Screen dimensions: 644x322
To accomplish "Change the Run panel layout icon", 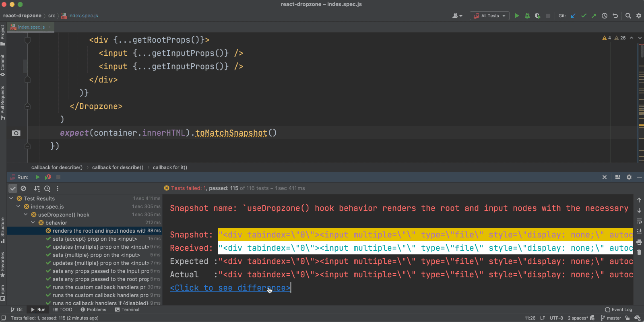I will coord(618,177).
